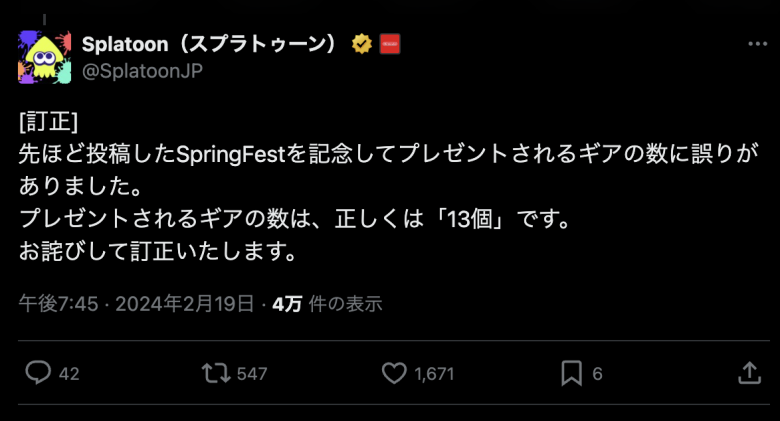Click the red Nintendo affiliation badge

click(x=390, y=43)
